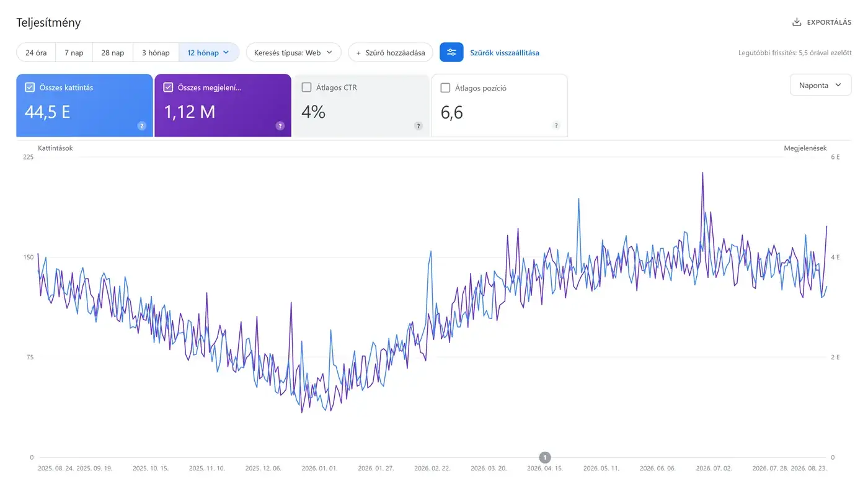Image resolution: width=868 pixels, height=489 pixels.
Task: Click the 225 left axis value
Action: point(28,157)
